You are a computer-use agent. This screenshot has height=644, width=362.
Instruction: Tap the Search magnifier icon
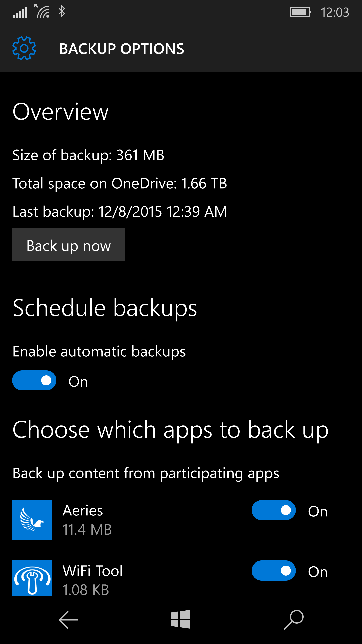294,620
